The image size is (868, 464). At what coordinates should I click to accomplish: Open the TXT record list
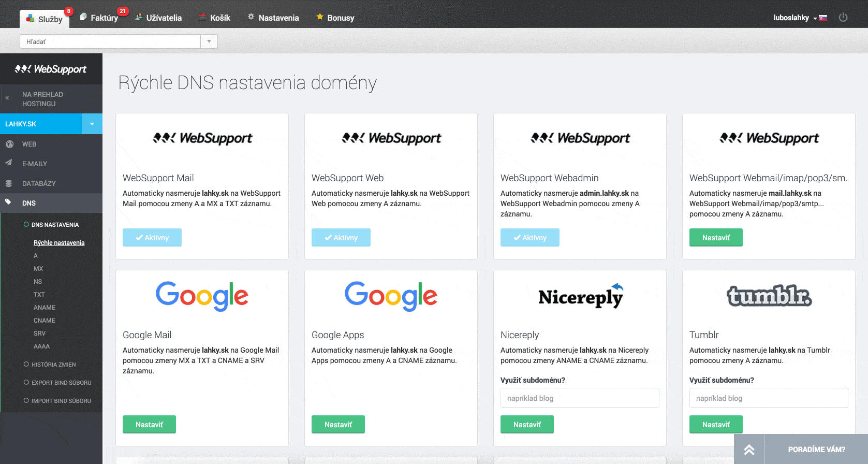coord(39,295)
